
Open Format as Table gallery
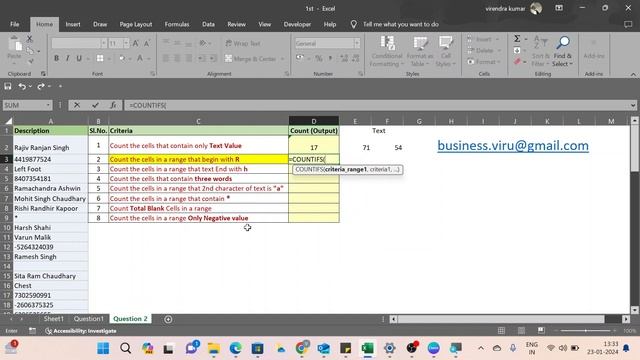click(x=420, y=51)
